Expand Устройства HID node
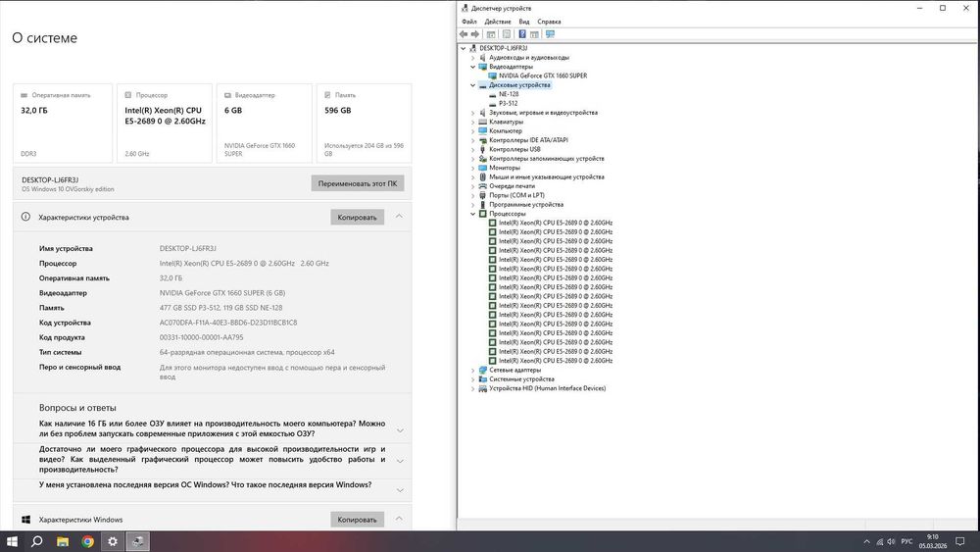Viewport: 980px width, 552px height. (472, 388)
